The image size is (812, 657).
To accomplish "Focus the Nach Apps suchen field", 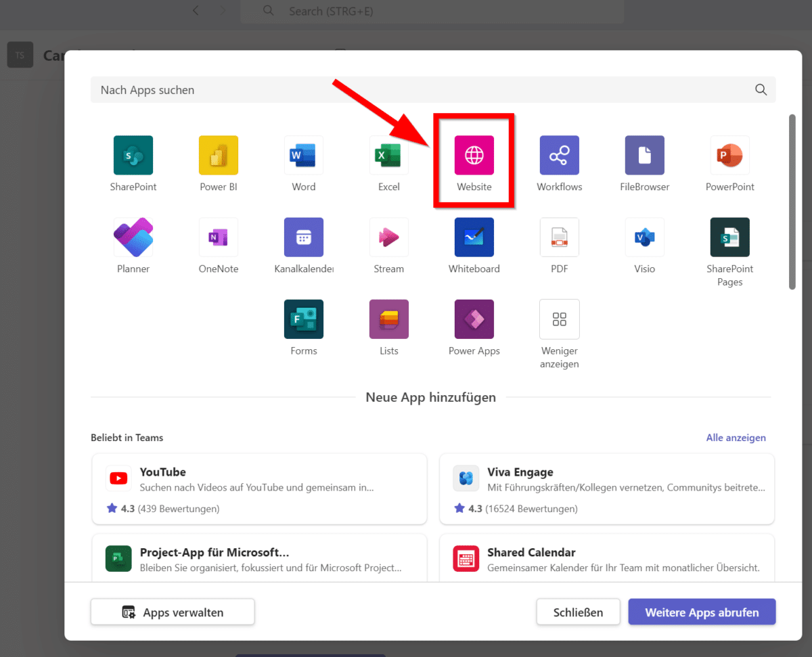I will [x=433, y=90].
